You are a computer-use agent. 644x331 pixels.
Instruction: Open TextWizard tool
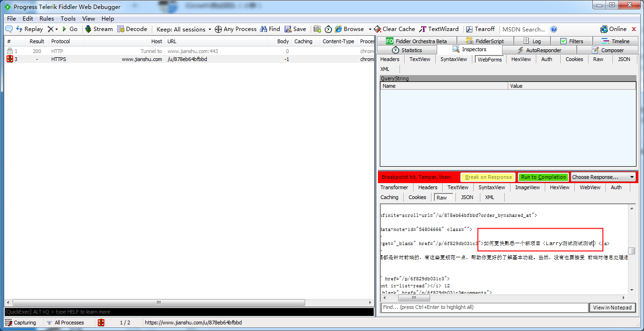coord(439,29)
